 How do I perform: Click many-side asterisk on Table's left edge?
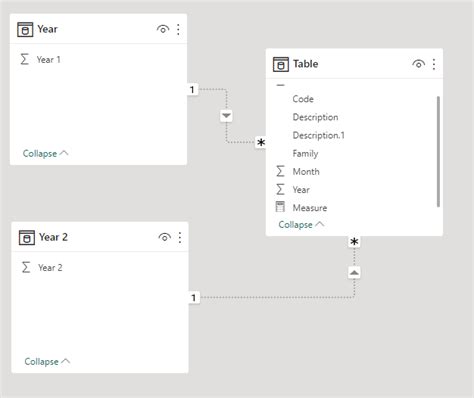coord(261,143)
